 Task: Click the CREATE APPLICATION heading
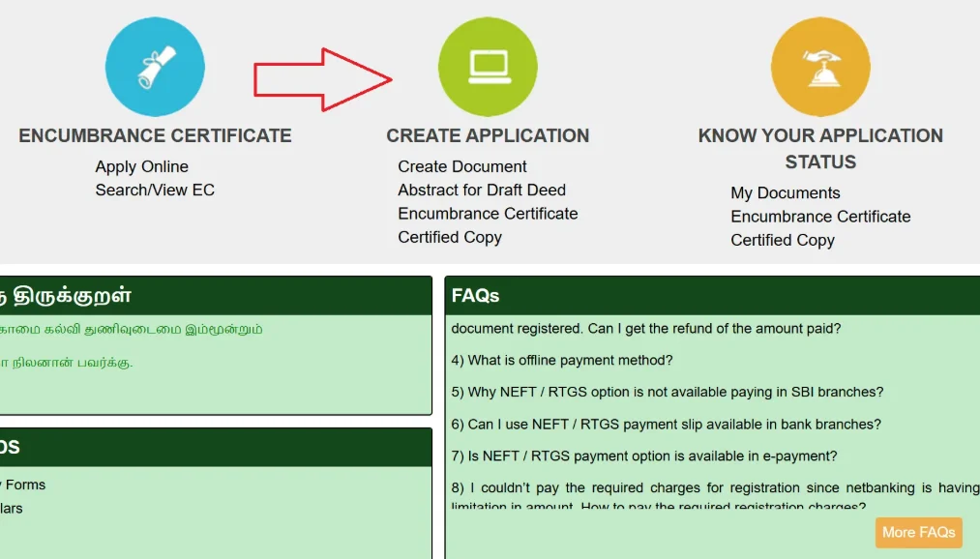coord(488,135)
